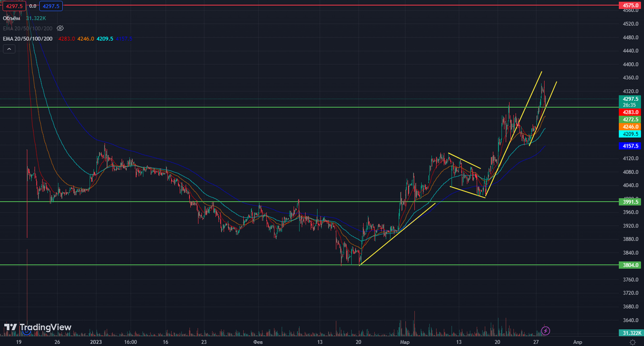The height and width of the screenshot is (346, 644).
Task: Click the cyan 4209.5 price axis label
Action: [x=630, y=134]
